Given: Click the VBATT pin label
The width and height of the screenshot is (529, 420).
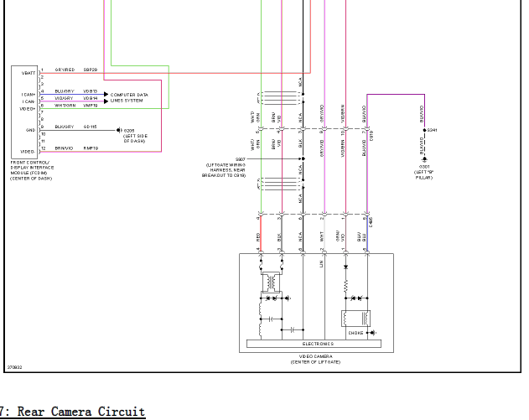Looking at the screenshot, I should [29, 73].
